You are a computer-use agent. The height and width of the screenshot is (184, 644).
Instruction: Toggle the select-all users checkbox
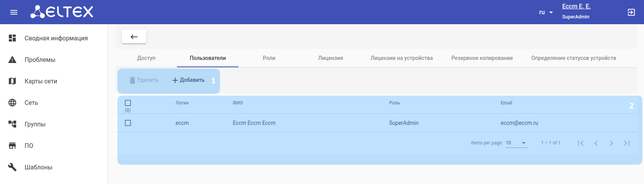tap(128, 103)
